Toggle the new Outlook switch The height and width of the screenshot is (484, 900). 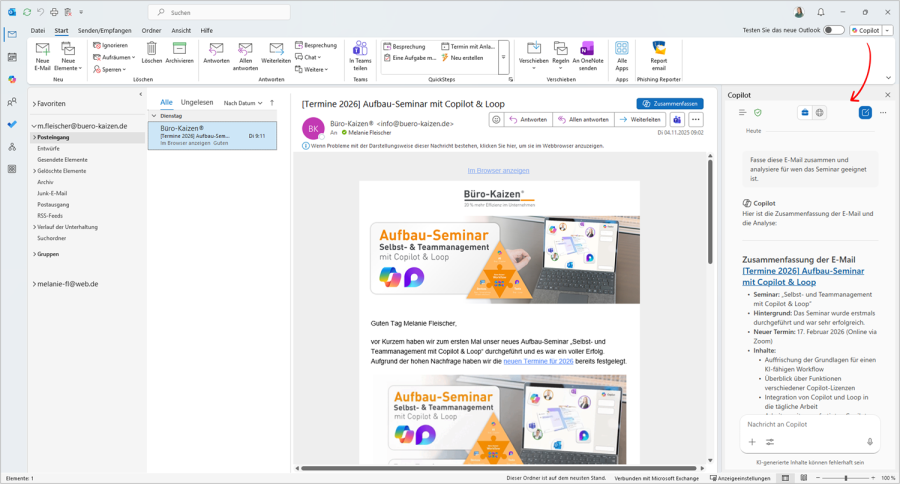833,30
